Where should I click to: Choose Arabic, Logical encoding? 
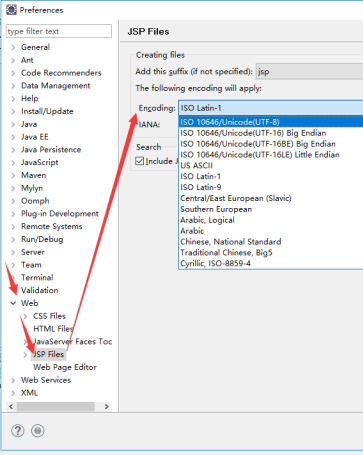(x=207, y=220)
